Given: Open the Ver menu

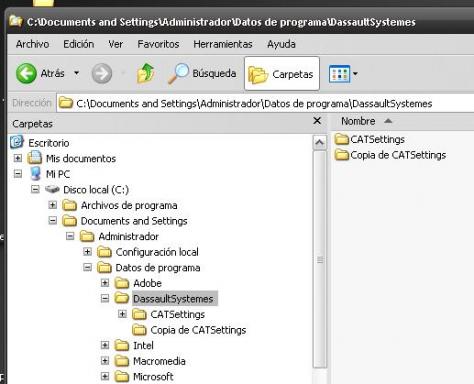Looking at the screenshot, I should click(x=115, y=44).
